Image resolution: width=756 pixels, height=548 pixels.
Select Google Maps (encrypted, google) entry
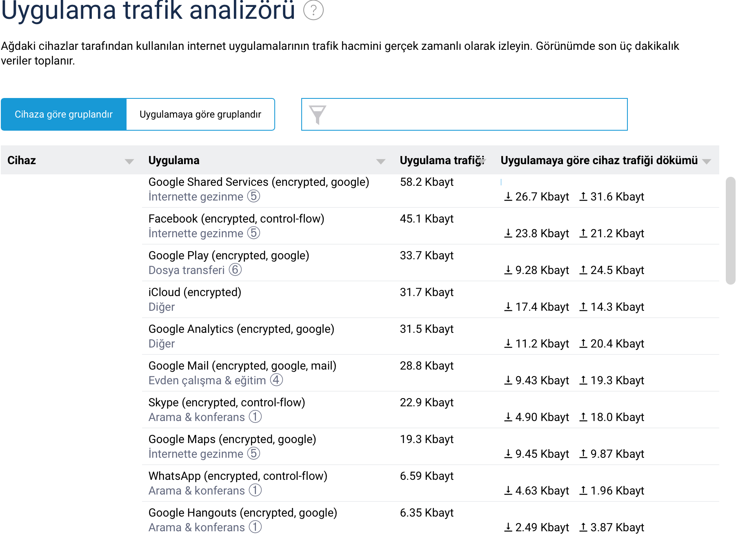click(232, 439)
